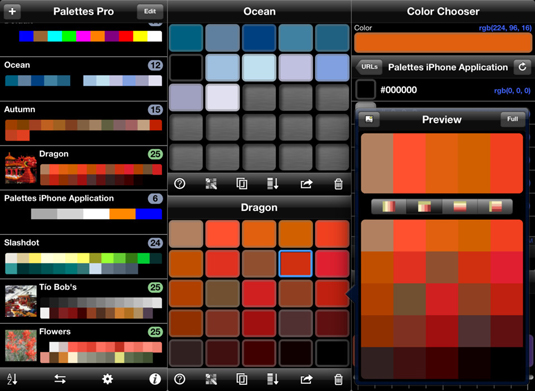Screen dimensions: 535x391
Task: Tap the image icon in Preview header
Action: point(369,119)
